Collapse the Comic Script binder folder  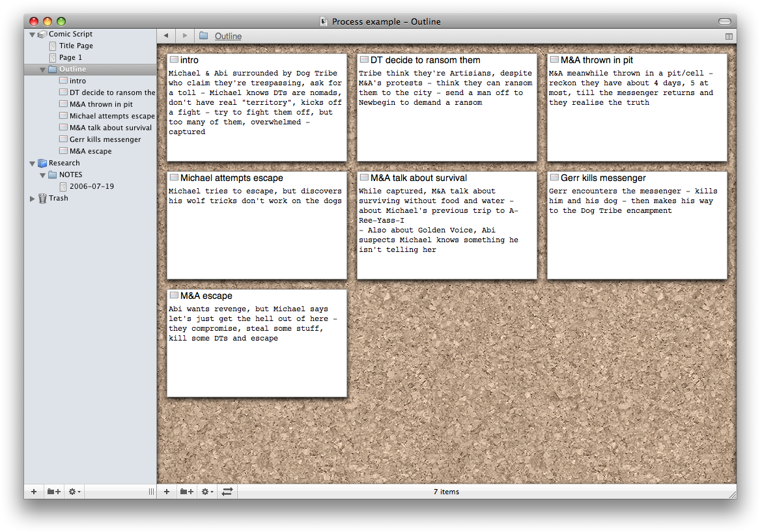coord(33,35)
